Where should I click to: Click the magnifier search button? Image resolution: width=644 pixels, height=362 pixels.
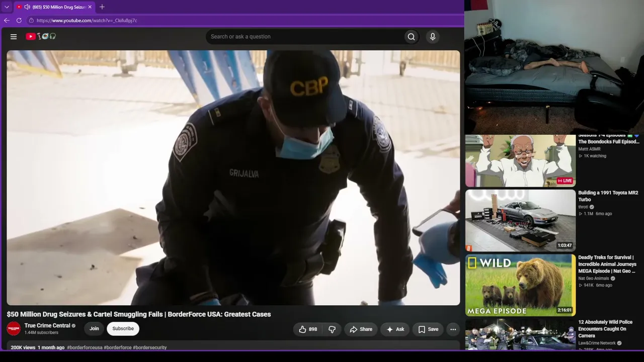click(x=411, y=37)
